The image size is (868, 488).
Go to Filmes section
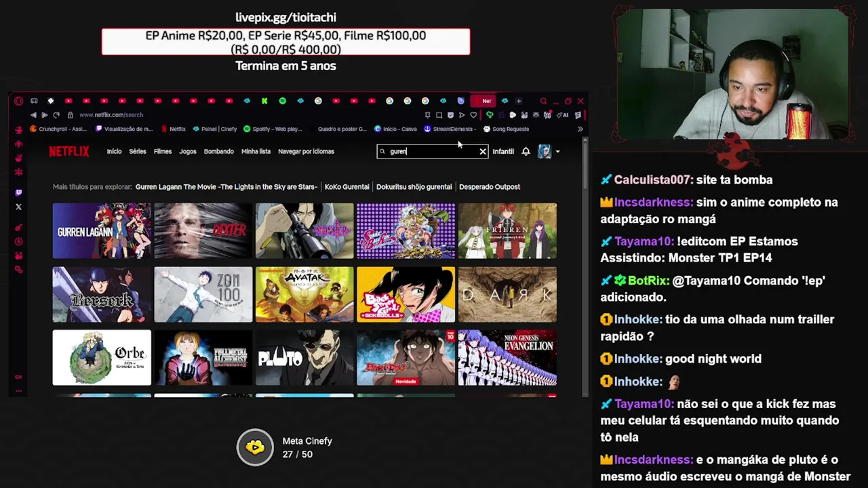coord(163,151)
